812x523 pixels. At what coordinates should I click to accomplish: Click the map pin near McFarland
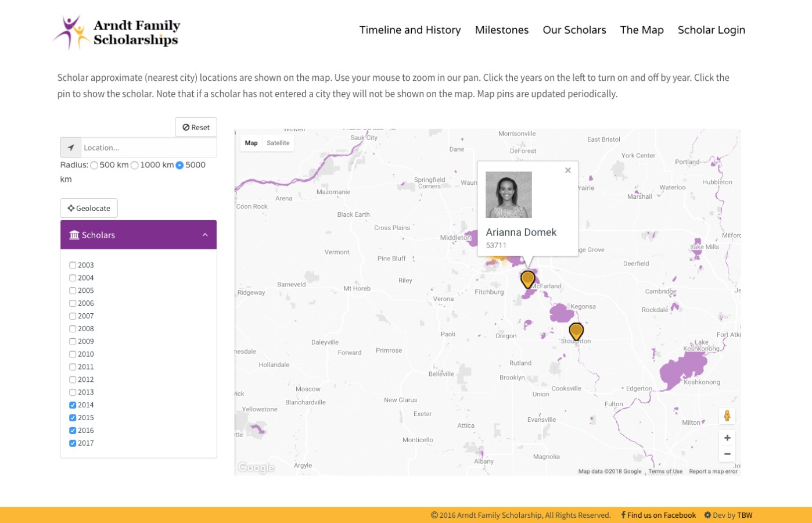click(527, 280)
